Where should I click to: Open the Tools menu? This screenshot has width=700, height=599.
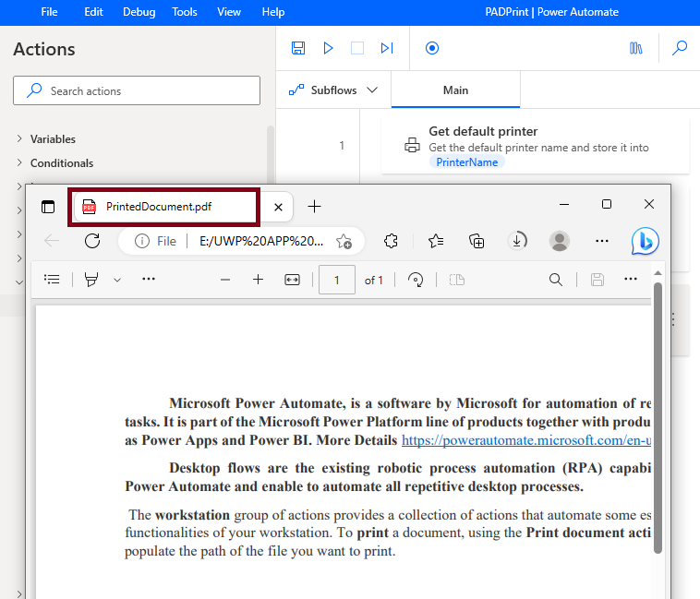point(185,12)
